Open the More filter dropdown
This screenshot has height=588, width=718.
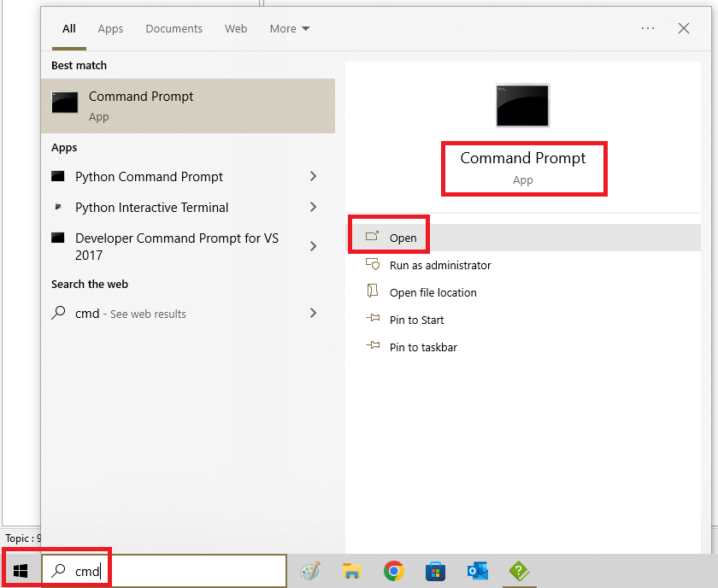coord(290,28)
